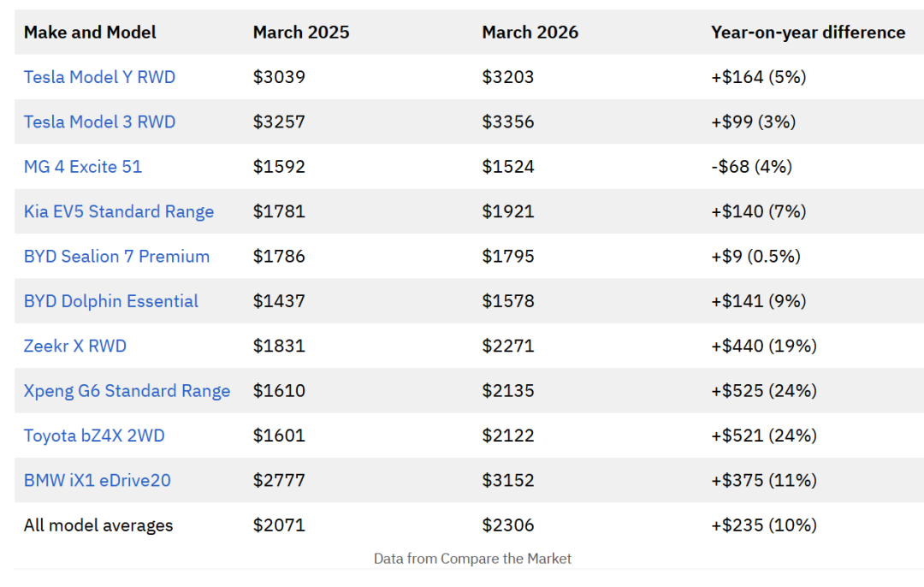924x587 pixels.
Task: Click the Tesla Model 3 RWD link
Action: tap(99, 122)
